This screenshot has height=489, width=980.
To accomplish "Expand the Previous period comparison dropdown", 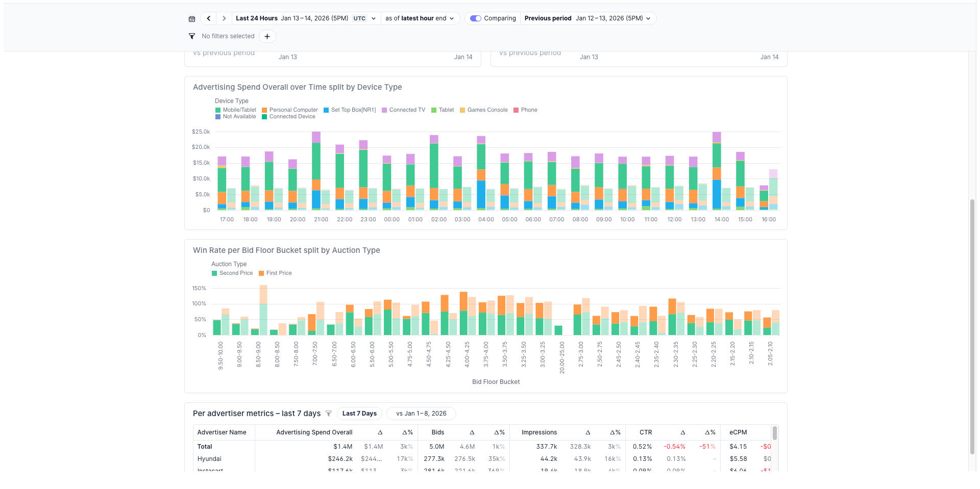I will (x=587, y=18).
